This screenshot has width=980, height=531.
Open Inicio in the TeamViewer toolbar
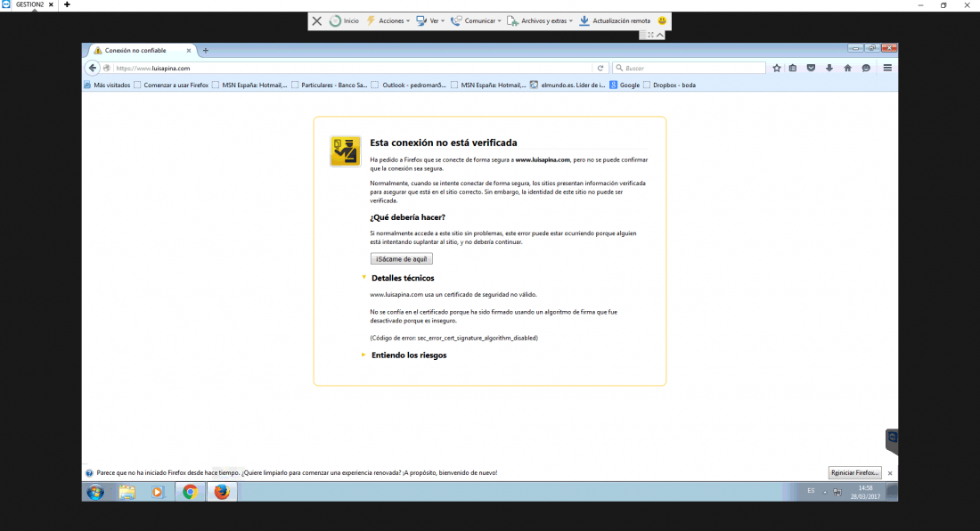[345, 21]
